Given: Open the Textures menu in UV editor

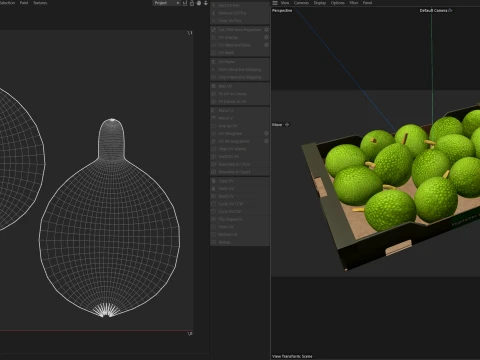Looking at the screenshot, I should click(40, 3).
